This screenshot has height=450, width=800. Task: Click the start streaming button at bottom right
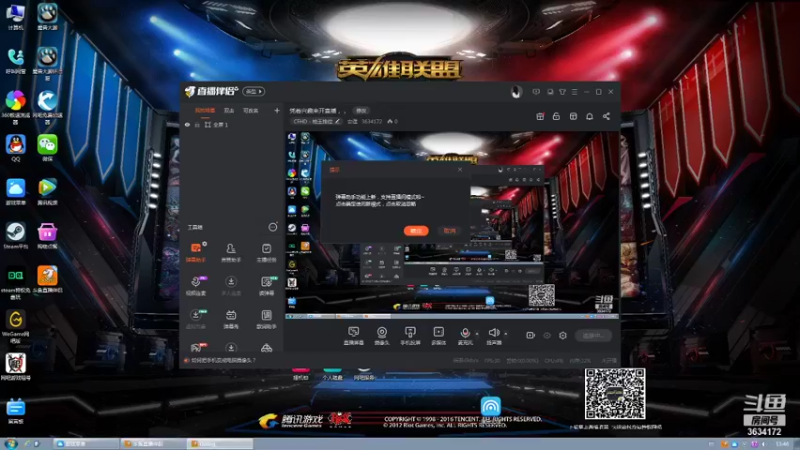pos(593,335)
